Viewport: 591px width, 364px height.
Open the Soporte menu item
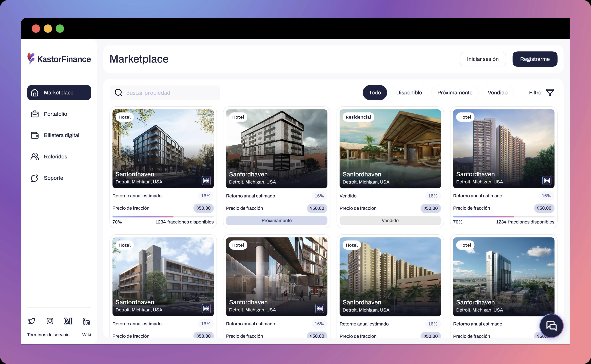[59, 178]
